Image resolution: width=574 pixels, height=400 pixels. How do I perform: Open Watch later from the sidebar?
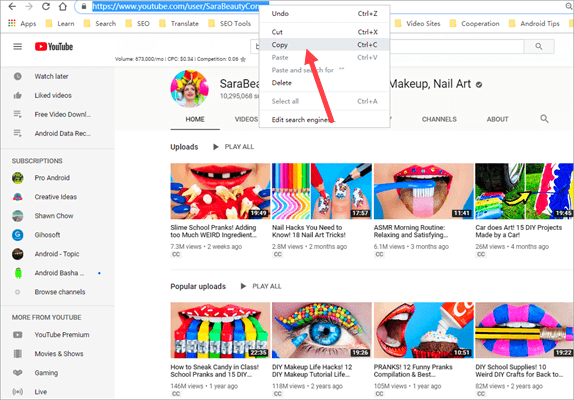tap(51, 76)
